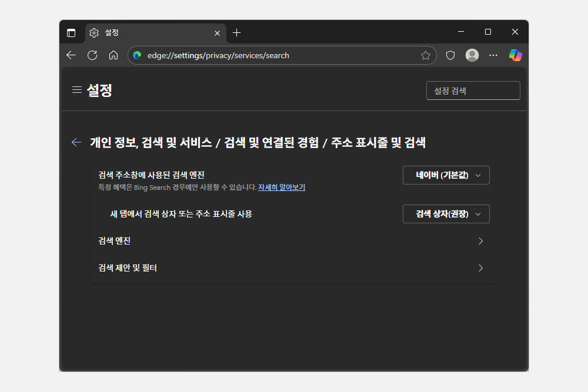The height and width of the screenshot is (392, 588).
Task: Launch Copilot from the toolbar icon
Action: point(515,55)
